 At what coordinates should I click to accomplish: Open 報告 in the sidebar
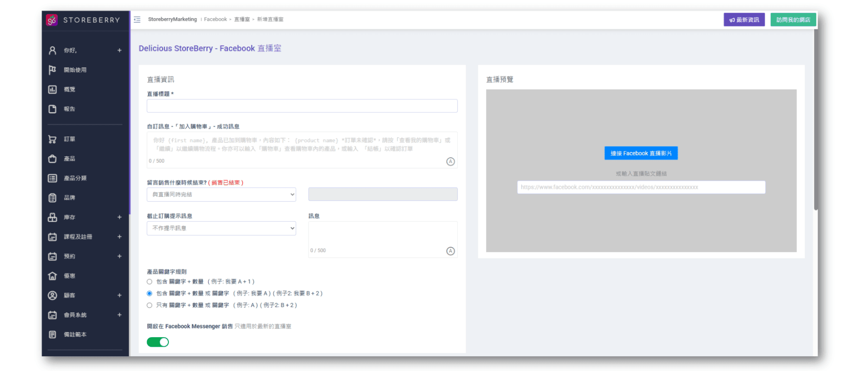69,109
